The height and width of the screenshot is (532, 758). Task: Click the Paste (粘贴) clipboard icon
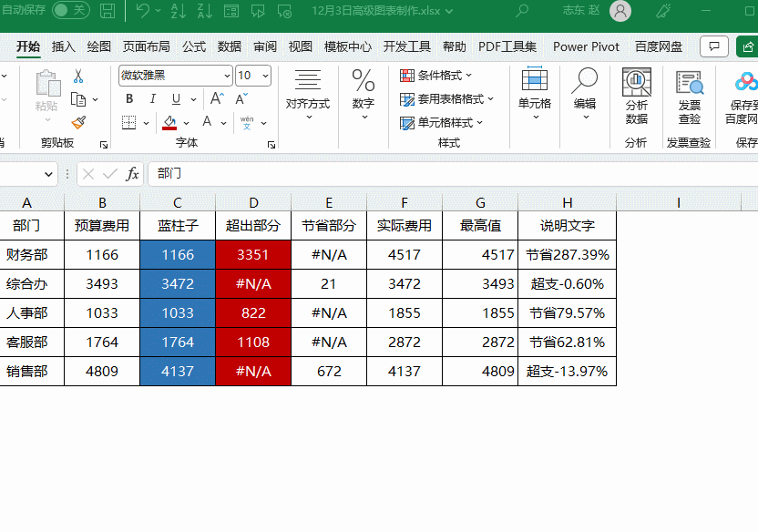[x=48, y=84]
